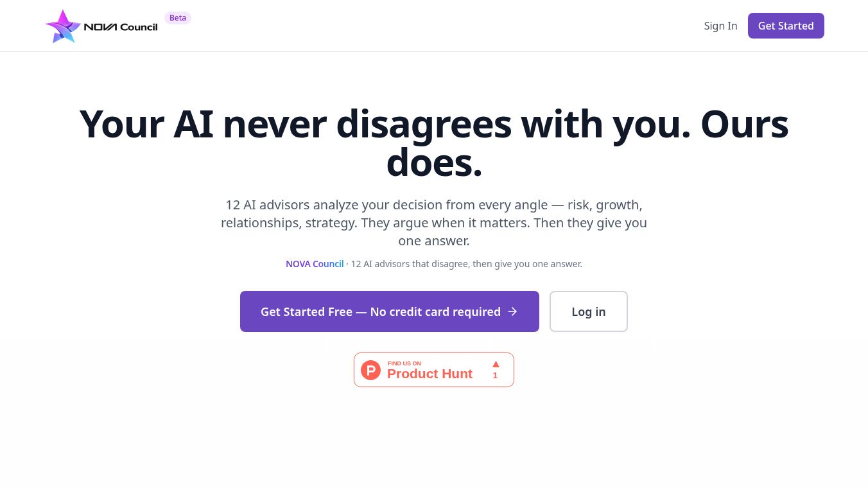Click the right arrow icon in Get Started Free
Image resolution: width=868 pixels, height=488 pixels.
coord(512,311)
